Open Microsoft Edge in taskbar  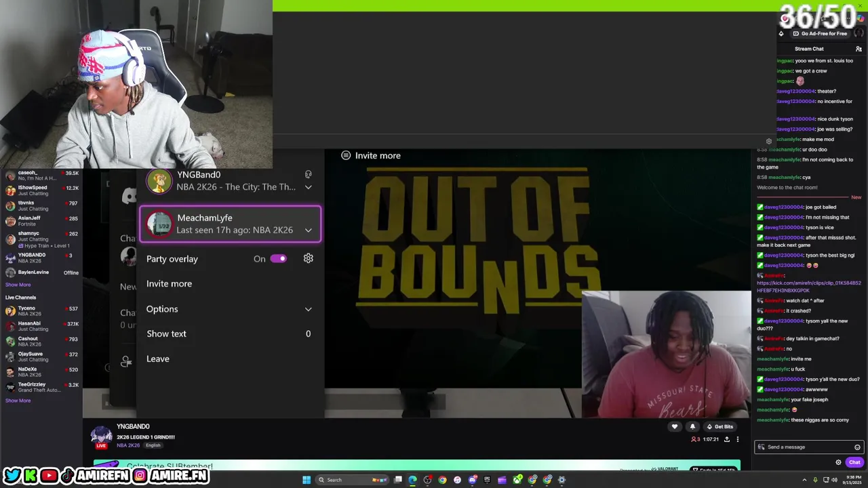[x=413, y=480]
